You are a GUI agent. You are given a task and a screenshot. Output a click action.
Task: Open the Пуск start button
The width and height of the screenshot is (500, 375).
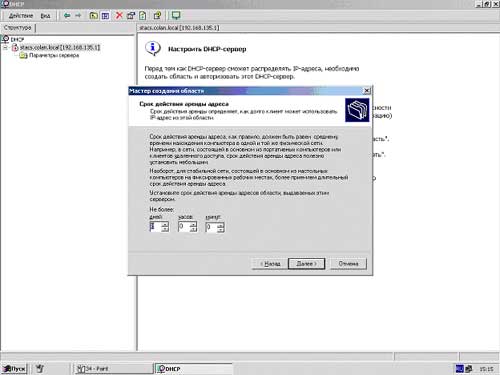click(x=14, y=369)
